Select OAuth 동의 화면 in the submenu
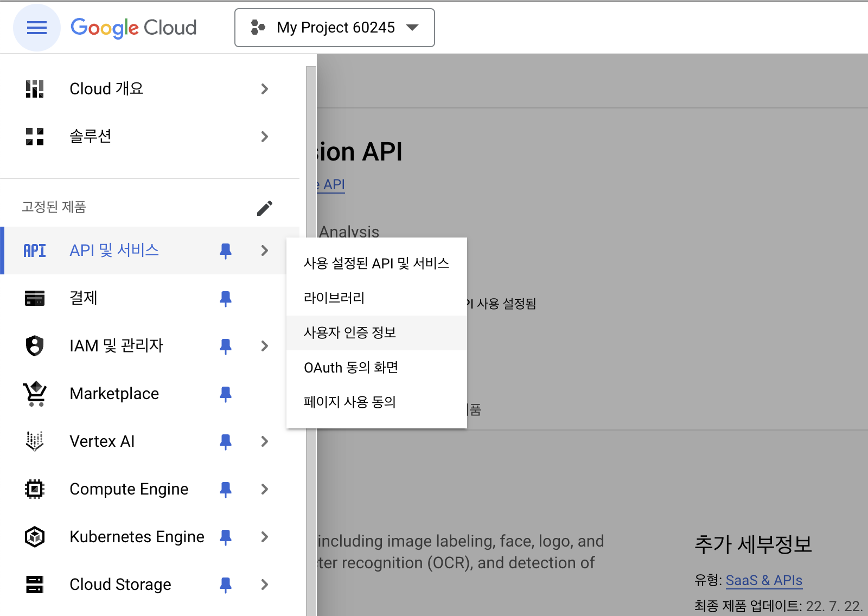The image size is (868, 616). click(x=376, y=368)
